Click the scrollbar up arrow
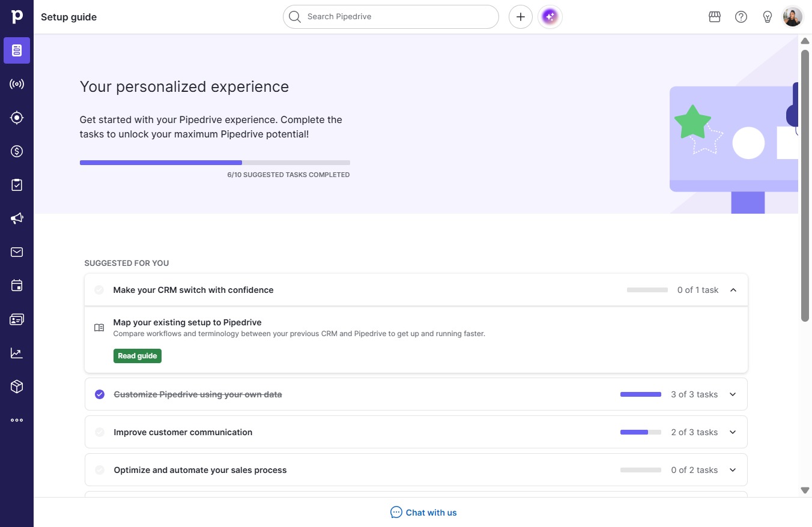The width and height of the screenshot is (812, 527). [x=805, y=41]
